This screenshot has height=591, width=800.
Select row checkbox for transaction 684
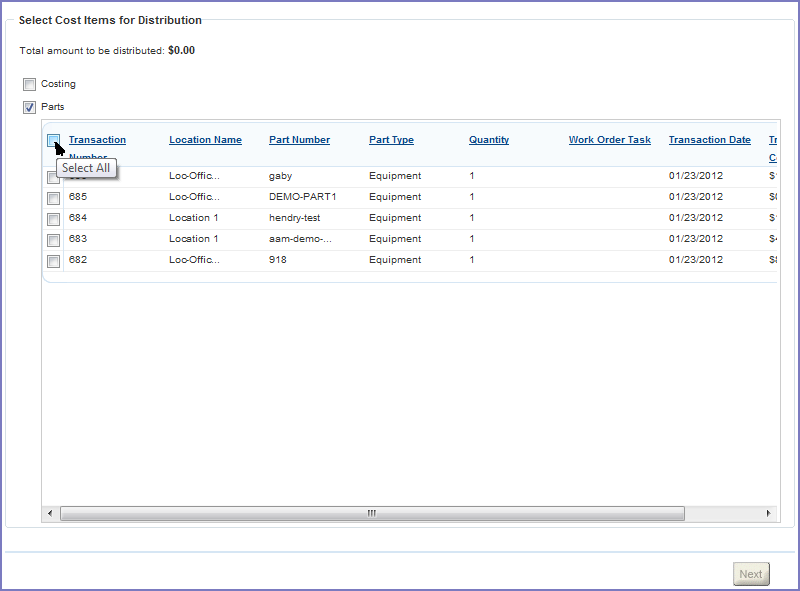click(53, 219)
